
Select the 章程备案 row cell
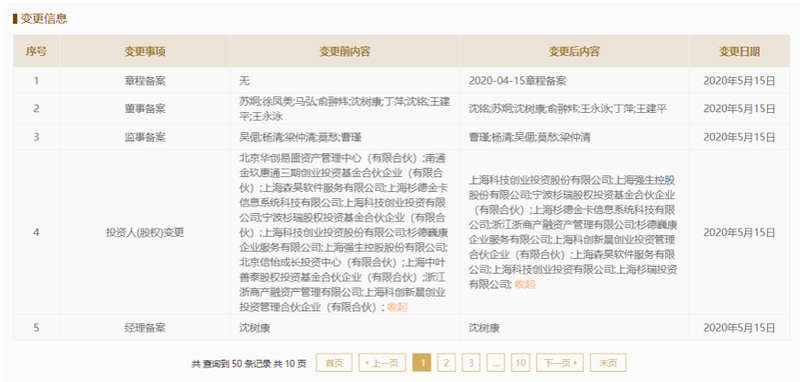(145, 81)
